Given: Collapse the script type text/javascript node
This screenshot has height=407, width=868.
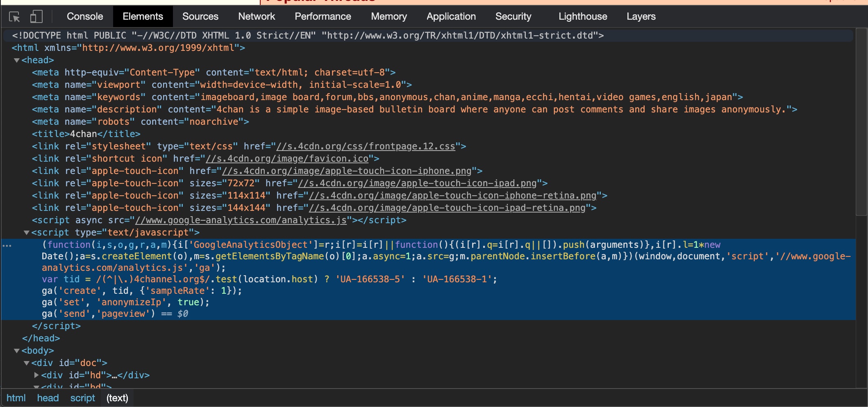Looking at the screenshot, I should 27,233.
